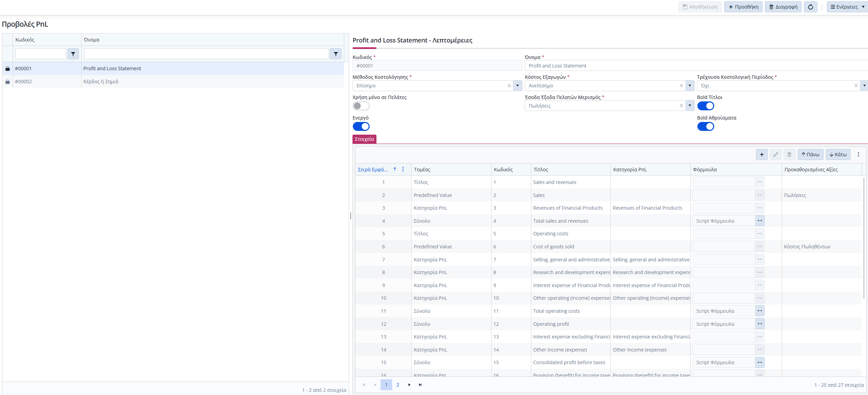The height and width of the screenshot is (395, 868).
Task: Add a new element with the plus icon
Action: tap(761, 155)
